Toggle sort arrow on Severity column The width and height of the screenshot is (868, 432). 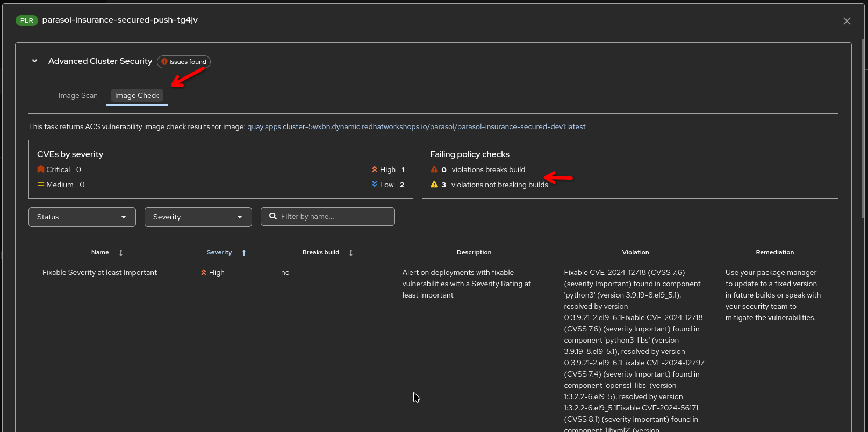pyautogui.click(x=244, y=253)
